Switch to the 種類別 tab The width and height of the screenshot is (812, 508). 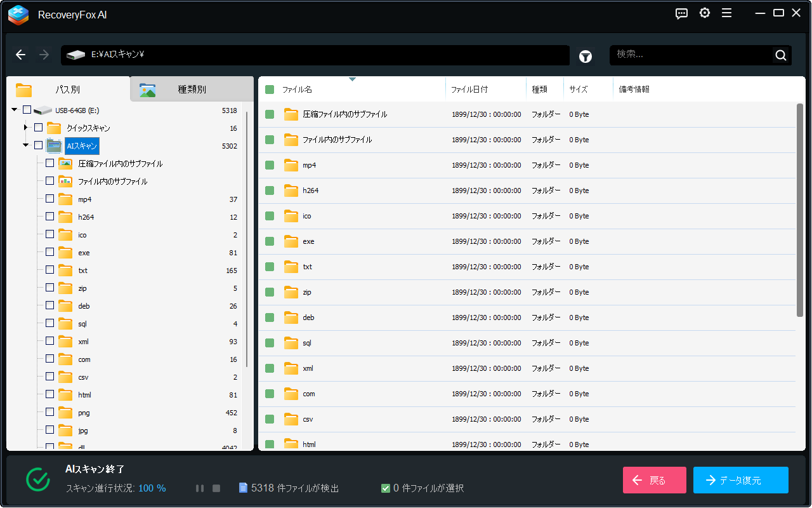click(192, 90)
